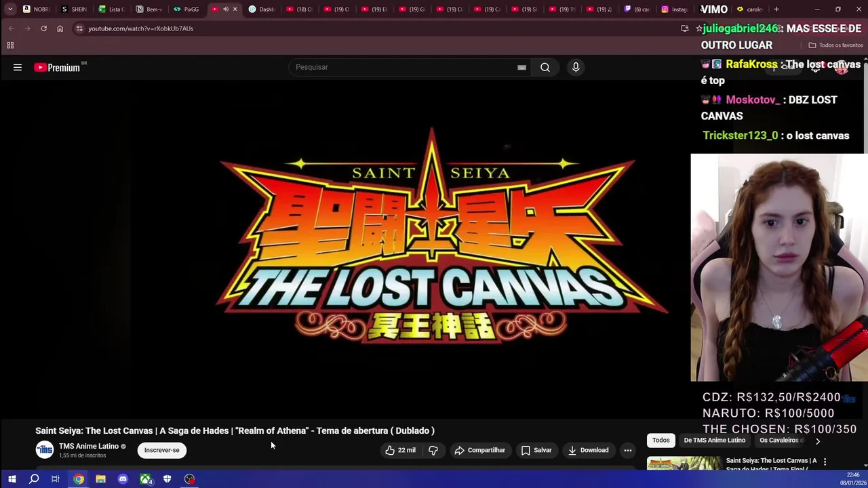This screenshot has width=868, height=488.
Task: Open the on-screen keyboard in search box
Action: point(521,67)
